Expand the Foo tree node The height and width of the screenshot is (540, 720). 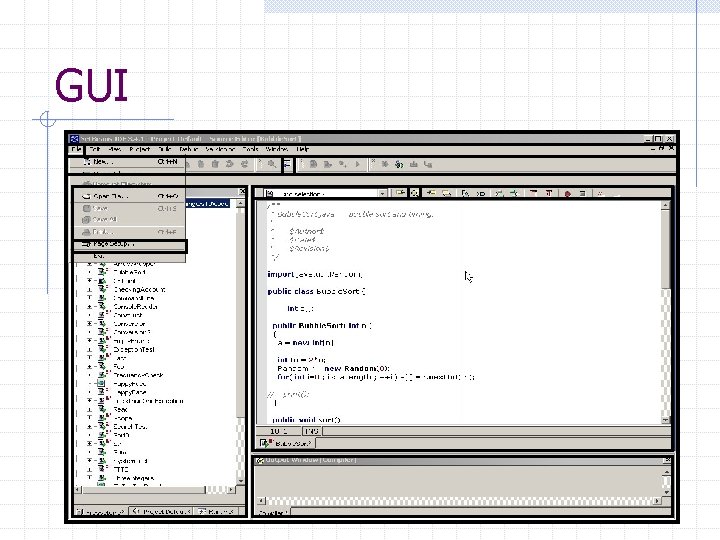(90, 367)
